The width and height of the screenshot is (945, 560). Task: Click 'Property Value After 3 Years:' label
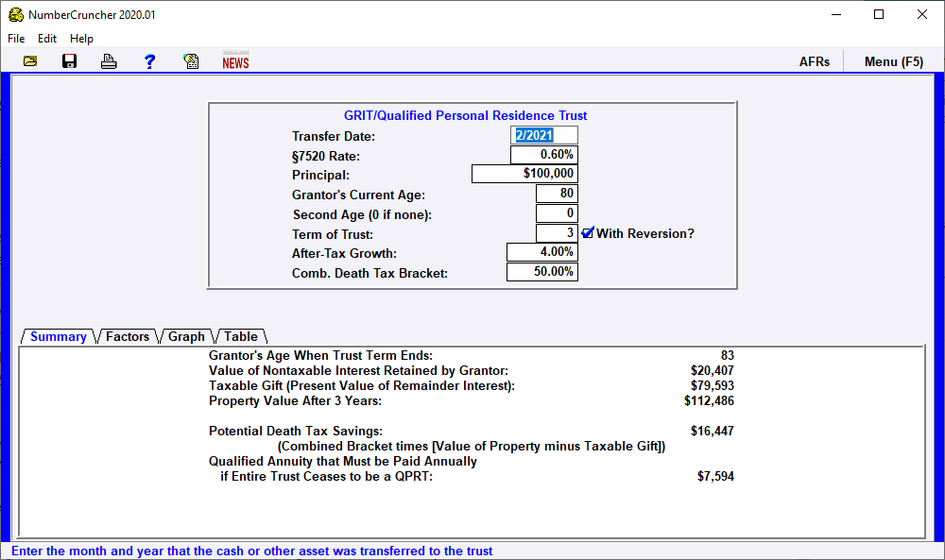[x=295, y=401]
